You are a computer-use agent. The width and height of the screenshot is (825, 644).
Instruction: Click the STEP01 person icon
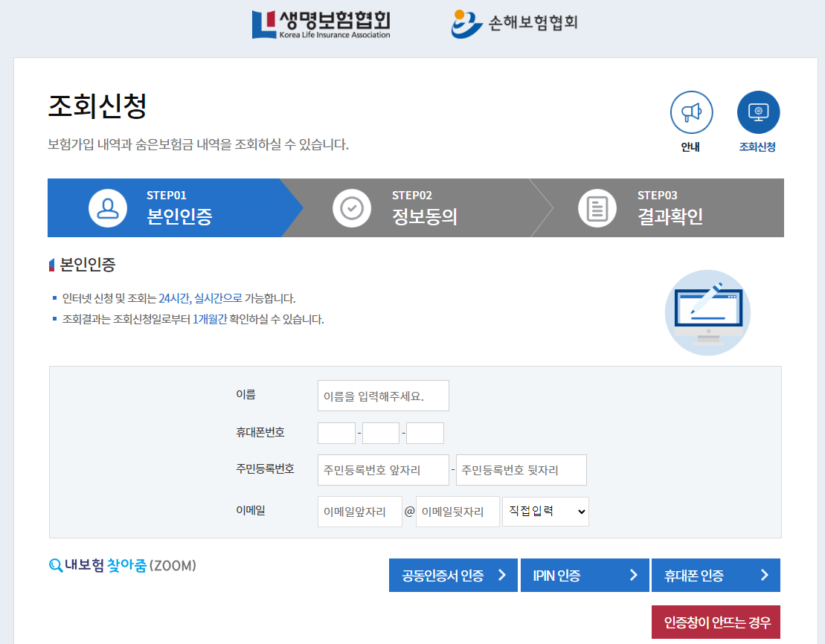108,208
